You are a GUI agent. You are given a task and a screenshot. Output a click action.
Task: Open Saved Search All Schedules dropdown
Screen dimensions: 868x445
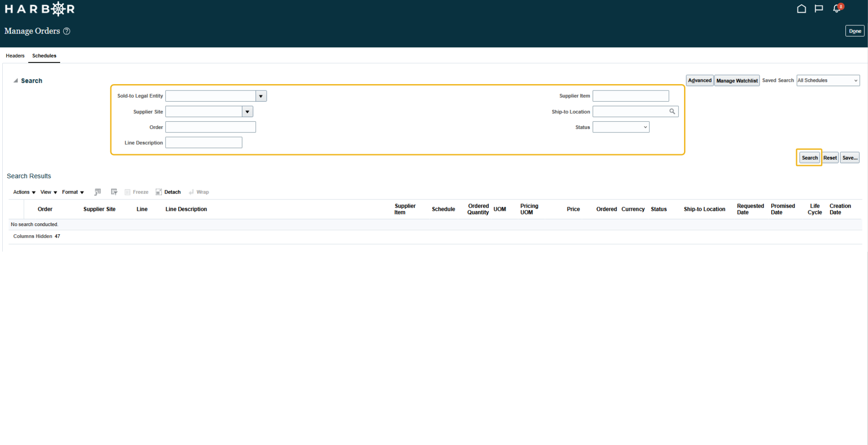tap(828, 80)
